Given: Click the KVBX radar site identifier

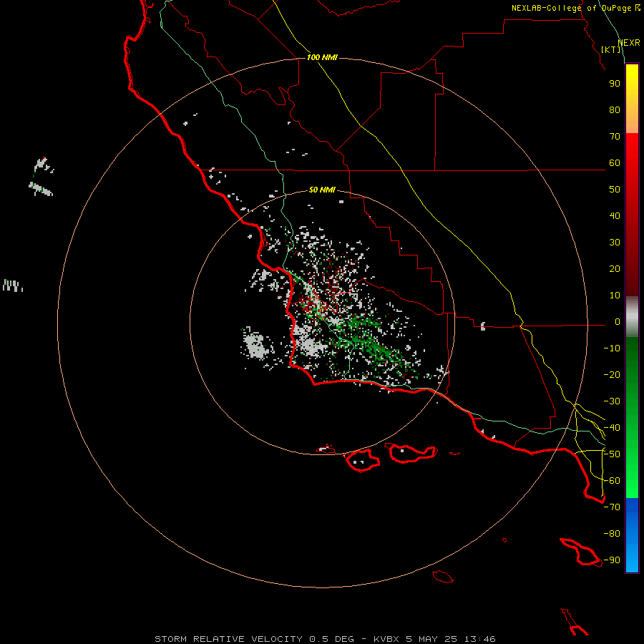Looking at the screenshot, I should tap(386, 639).
